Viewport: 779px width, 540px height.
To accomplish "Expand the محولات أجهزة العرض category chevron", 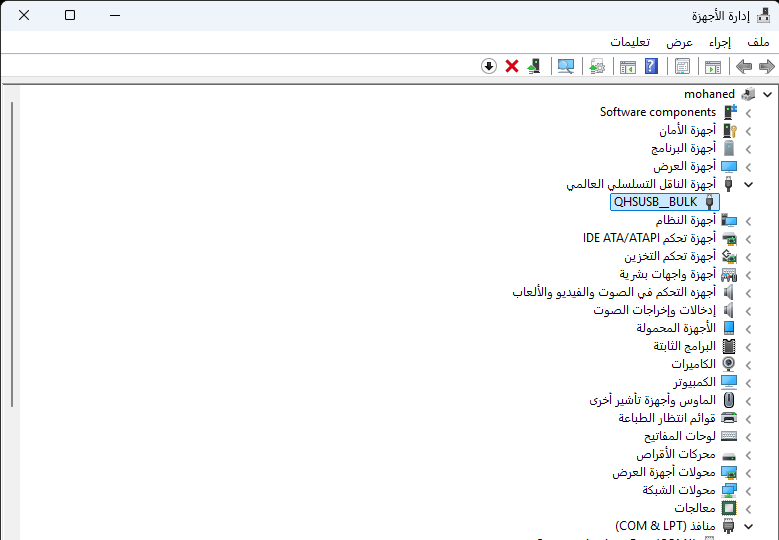I will (x=748, y=473).
